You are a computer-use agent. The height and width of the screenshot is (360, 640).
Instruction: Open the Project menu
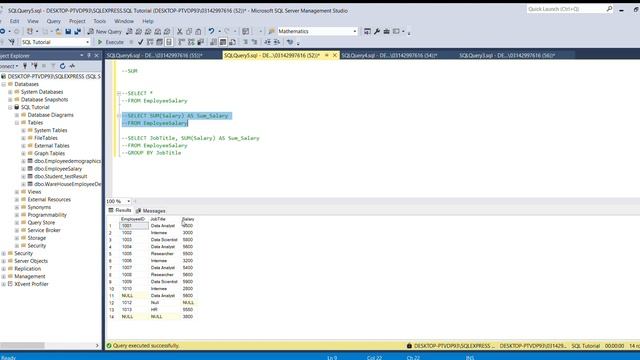coord(77,21)
